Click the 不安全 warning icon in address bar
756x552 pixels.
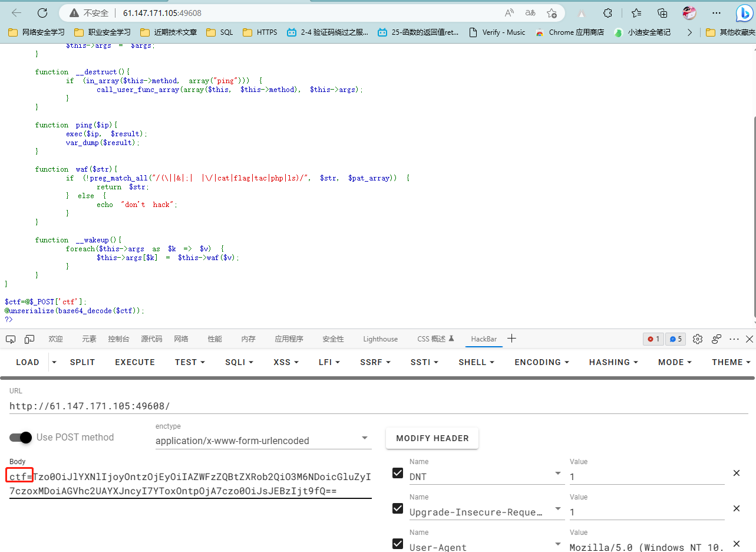74,13
